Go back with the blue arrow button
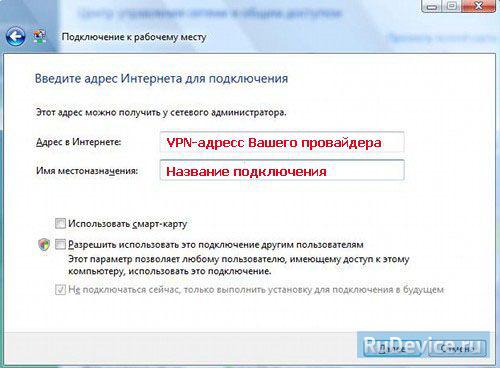The height and width of the screenshot is (368, 500). tap(15, 36)
